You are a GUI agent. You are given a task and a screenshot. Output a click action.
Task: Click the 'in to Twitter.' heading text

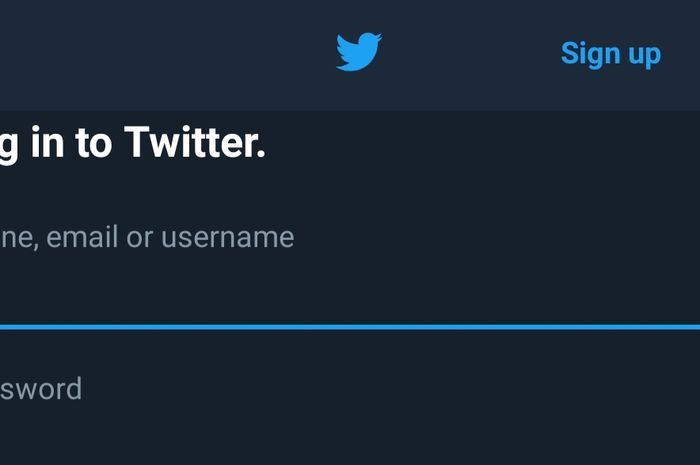tap(148, 143)
